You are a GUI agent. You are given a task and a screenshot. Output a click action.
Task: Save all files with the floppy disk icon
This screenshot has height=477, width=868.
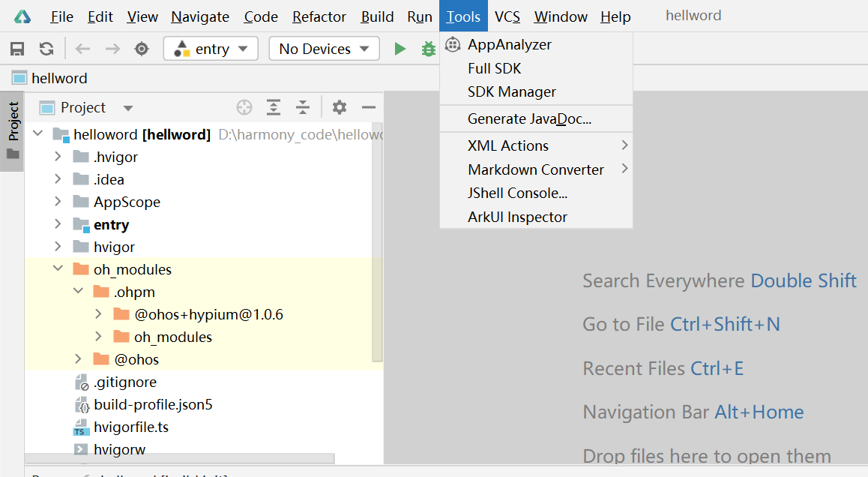[x=17, y=49]
